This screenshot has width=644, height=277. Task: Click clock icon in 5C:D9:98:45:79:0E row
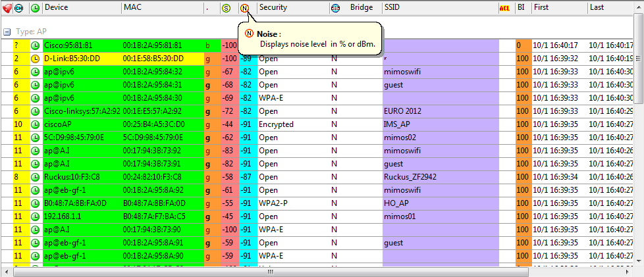(x=36, y=138)
